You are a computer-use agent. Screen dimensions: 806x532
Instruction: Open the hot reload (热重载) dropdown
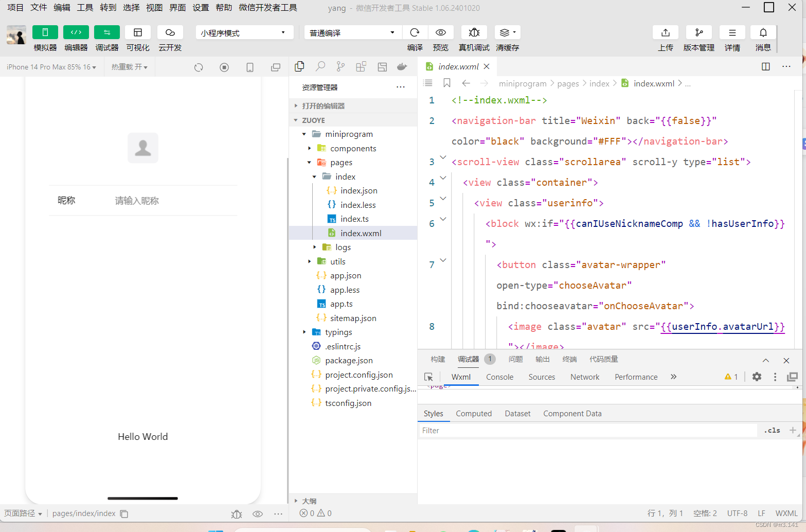(130, 67)
